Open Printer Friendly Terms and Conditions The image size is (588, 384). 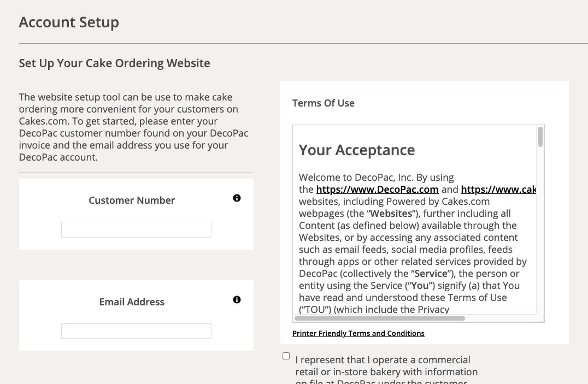358,333
